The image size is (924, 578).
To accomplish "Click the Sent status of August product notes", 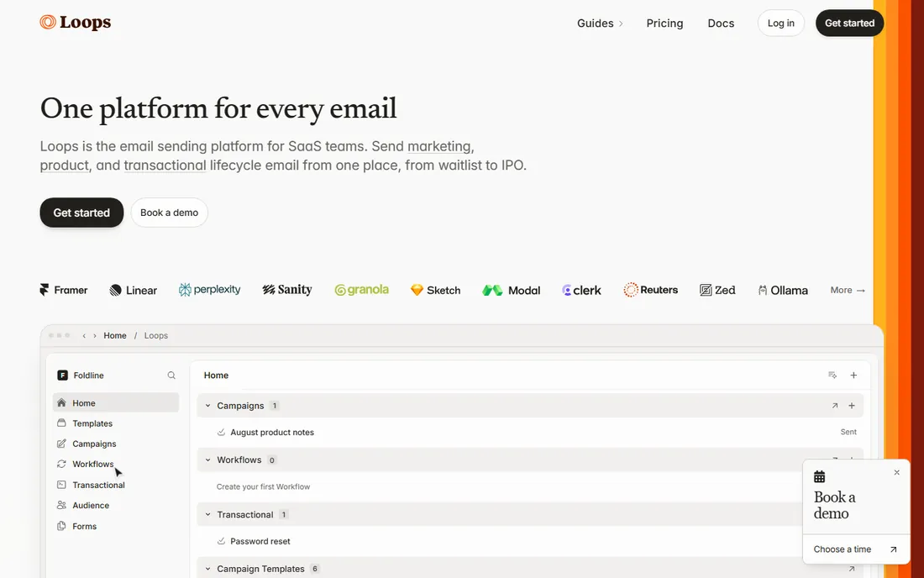I will point(848,432).
